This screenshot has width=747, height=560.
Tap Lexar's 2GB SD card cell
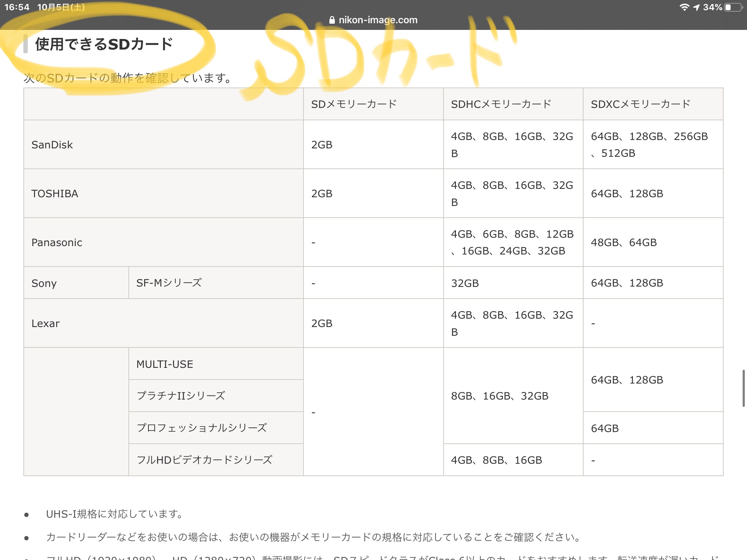pos(373,323)
